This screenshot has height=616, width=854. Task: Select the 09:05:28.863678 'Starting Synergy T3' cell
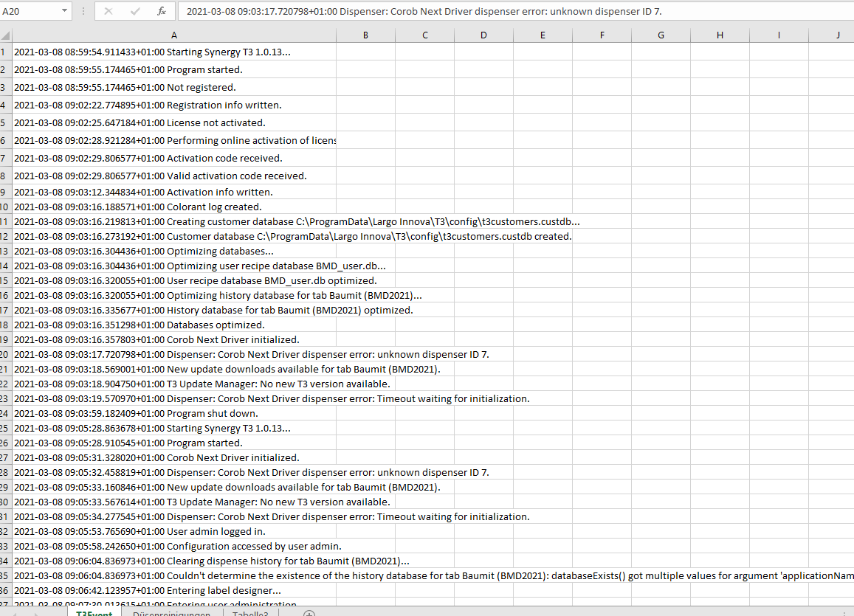174,429
